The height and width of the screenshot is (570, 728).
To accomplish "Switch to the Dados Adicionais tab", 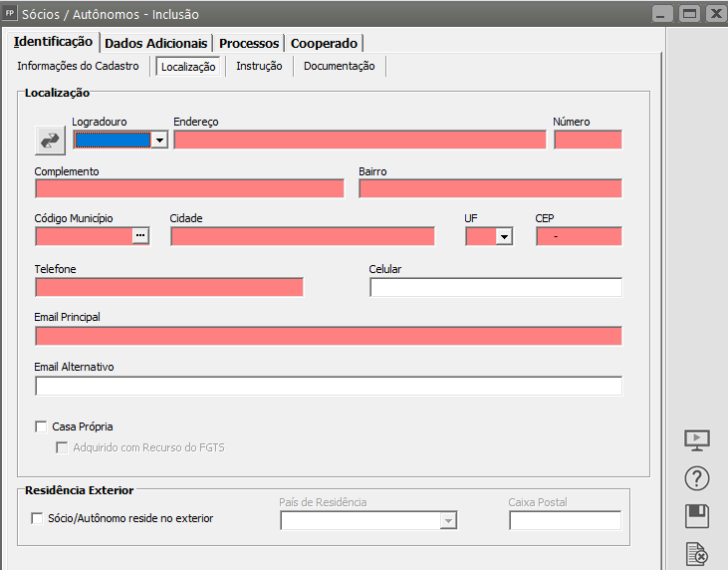I will pos(156,43).
